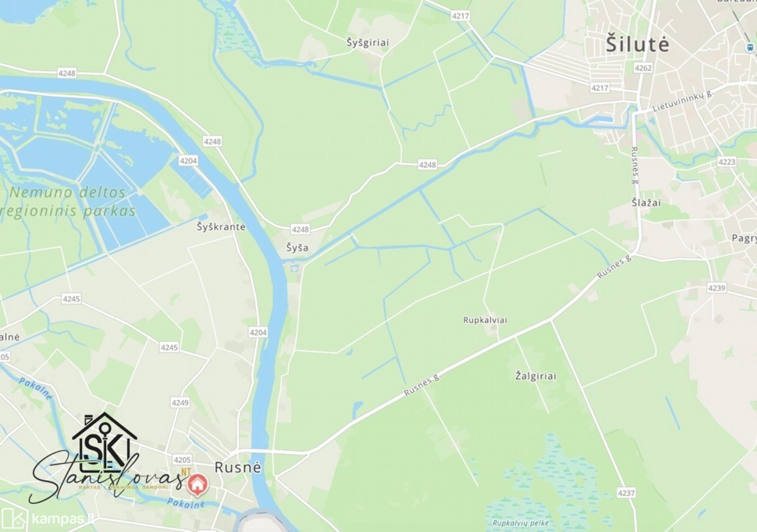
Task: Select the Šilutė city label
Action: [x=637, y=43]
